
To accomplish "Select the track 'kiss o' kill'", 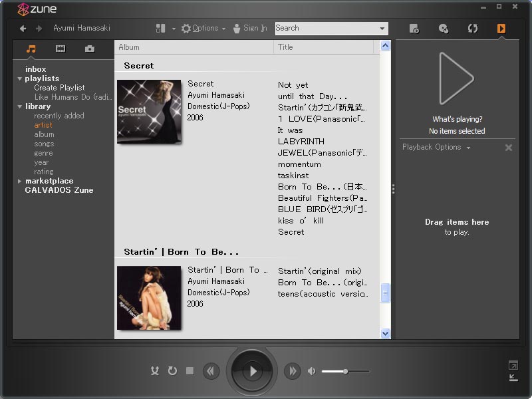I will [301, 221].
